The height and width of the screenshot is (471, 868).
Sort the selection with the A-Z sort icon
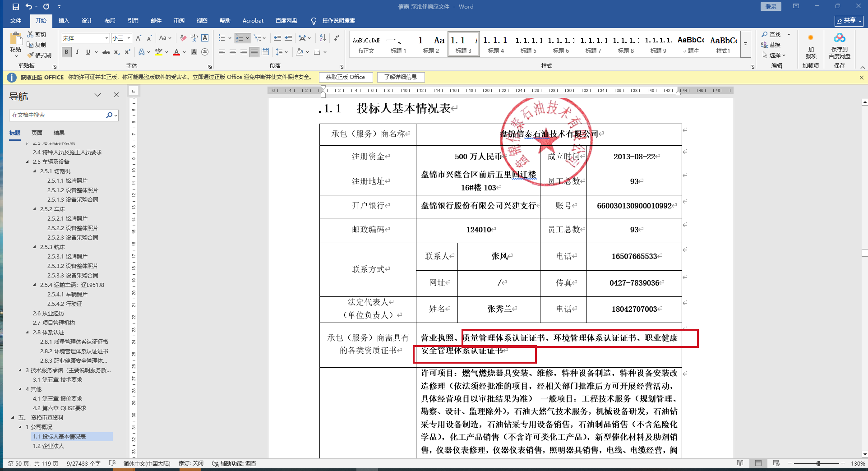pyautogui.click(x=323, y=38)
